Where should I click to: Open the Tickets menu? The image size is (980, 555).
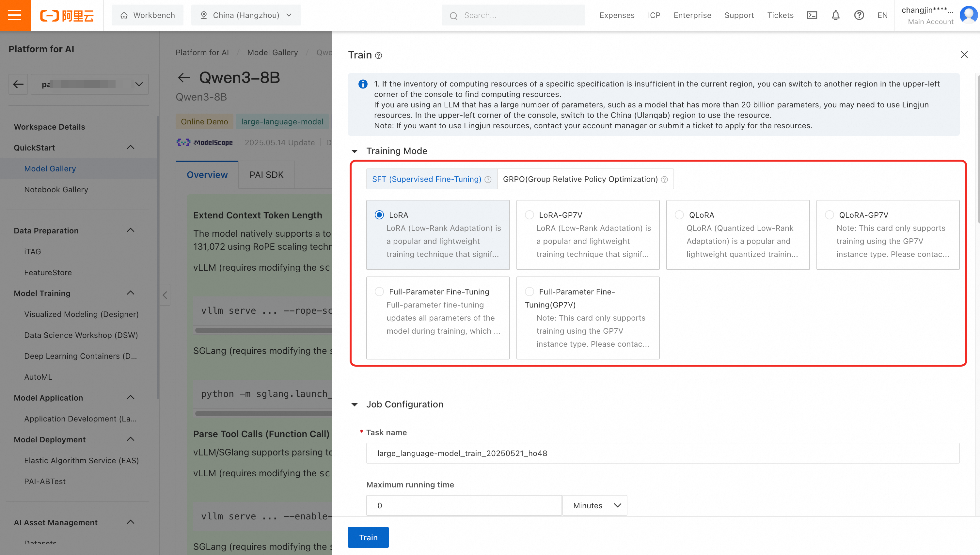[780, 15]
